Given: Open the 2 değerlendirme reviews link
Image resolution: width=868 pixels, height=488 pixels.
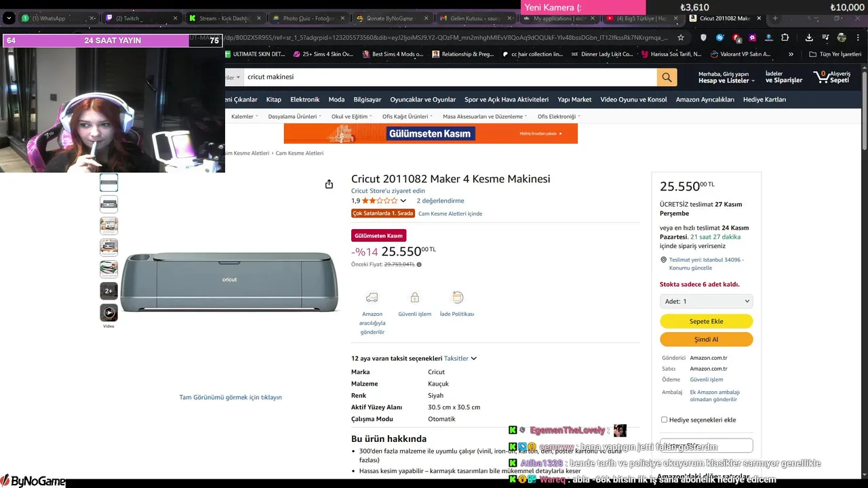Looking at the screenshot, I should [x=440, y=201].
